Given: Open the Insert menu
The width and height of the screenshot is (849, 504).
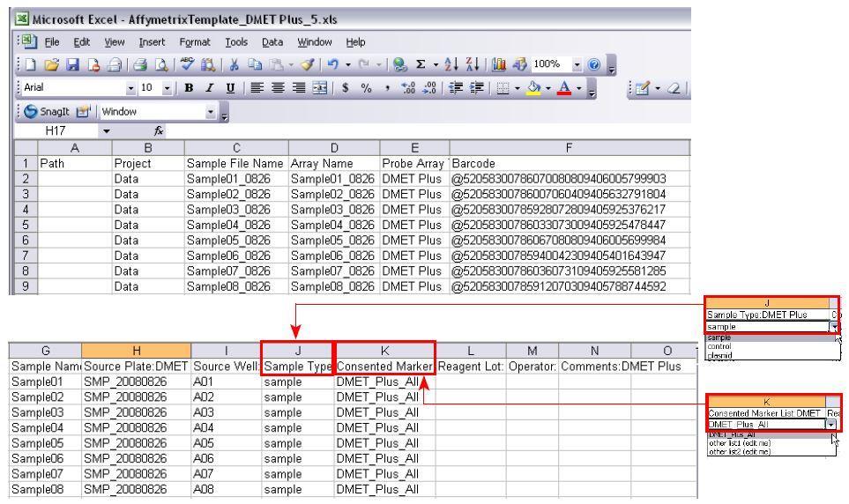Looking at the screenshot, I should pos(152,42).
